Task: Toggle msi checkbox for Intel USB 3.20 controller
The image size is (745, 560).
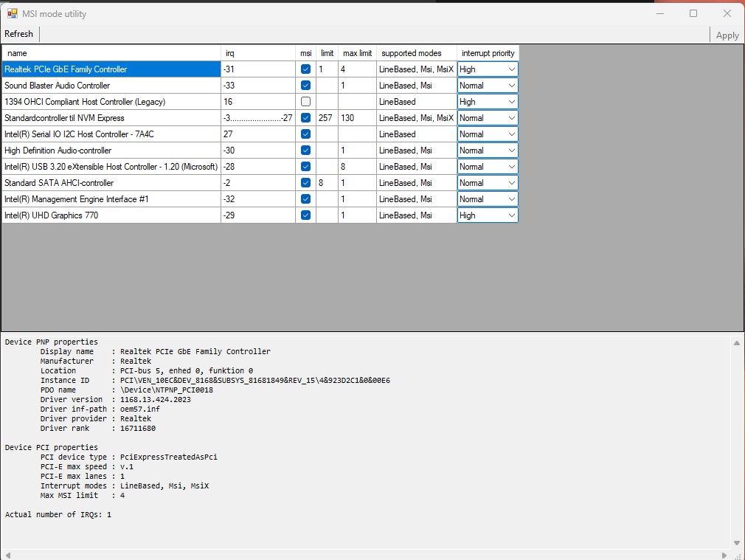Action: click(305, 167)
